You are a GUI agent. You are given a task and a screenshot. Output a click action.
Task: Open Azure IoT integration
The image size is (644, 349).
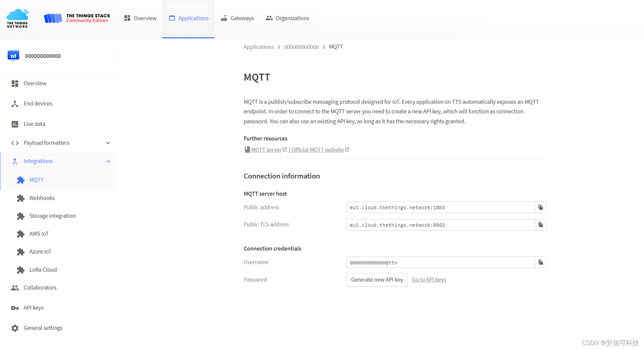point(58,252)
